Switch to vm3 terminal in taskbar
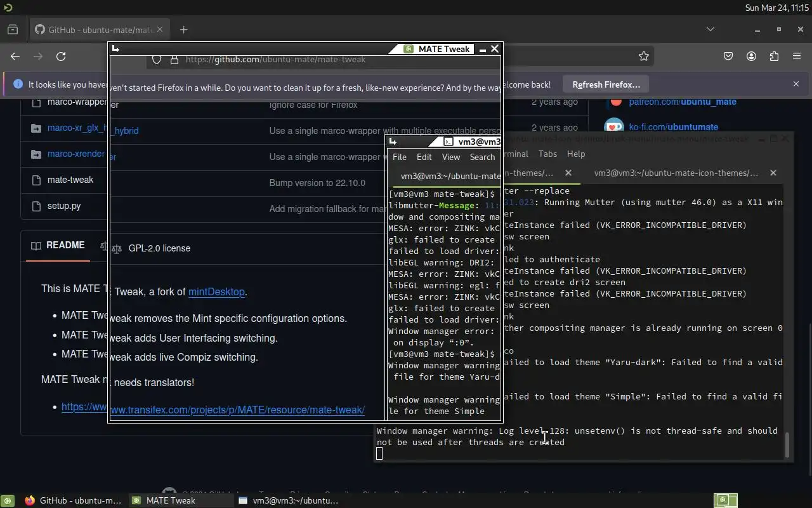This screenshot has width=812, height=508. [x=288, y=500]
